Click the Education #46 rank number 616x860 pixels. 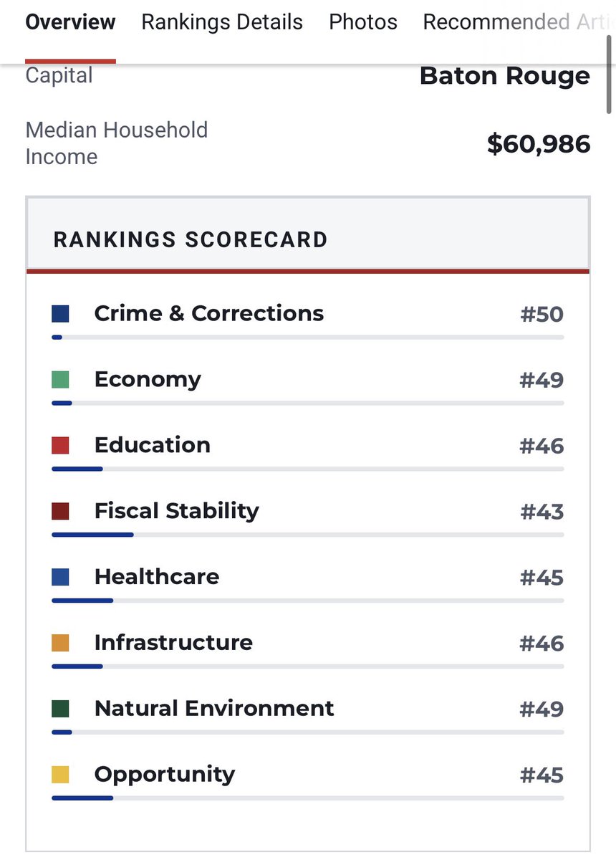coord(542,446)
